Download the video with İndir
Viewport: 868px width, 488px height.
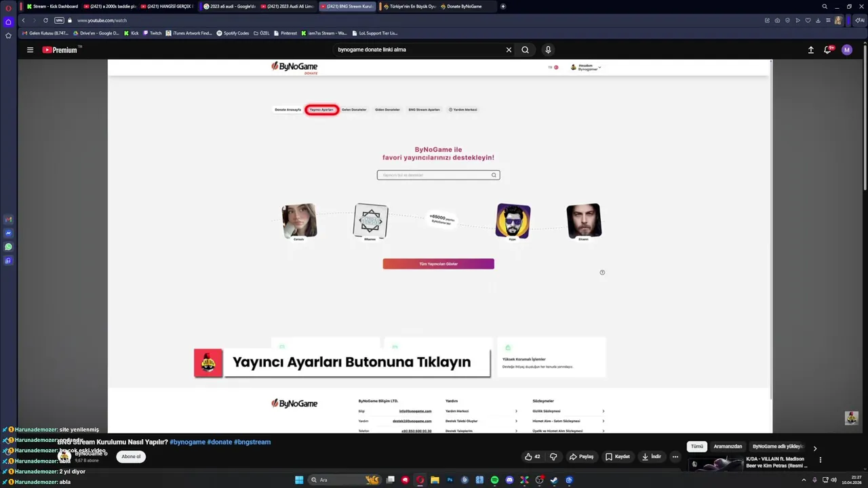[x=651, y=457]
